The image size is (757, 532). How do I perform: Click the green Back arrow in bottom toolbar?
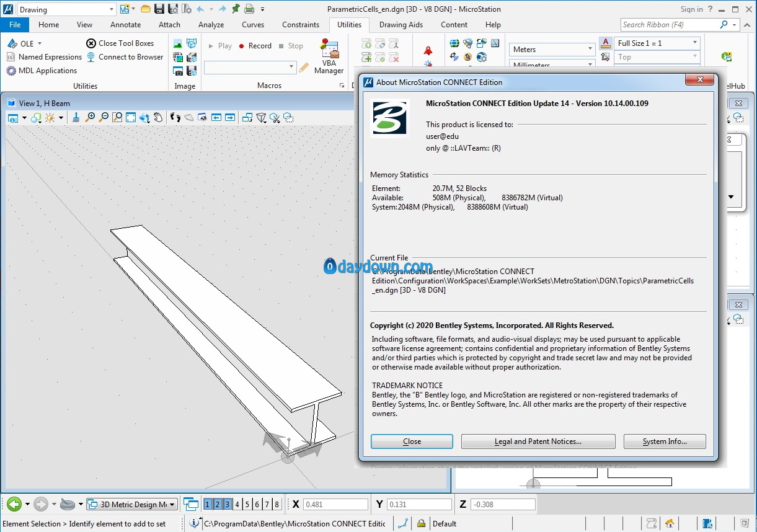click(x=14, y=504)
